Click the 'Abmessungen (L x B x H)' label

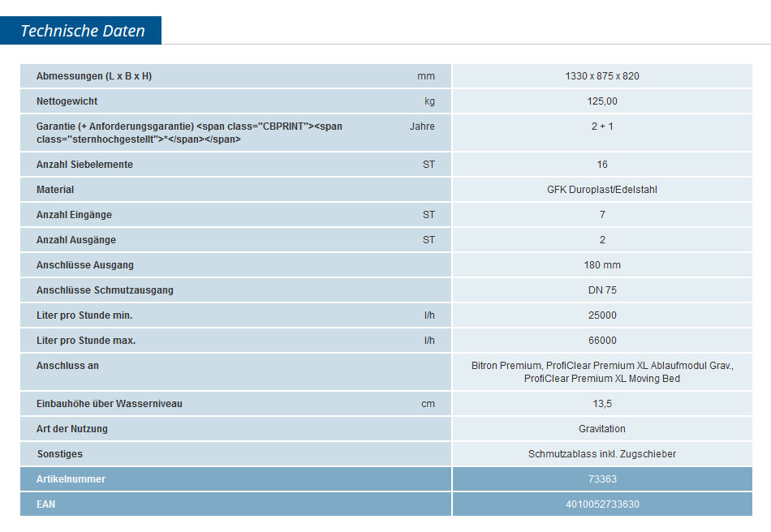point(94,76)
